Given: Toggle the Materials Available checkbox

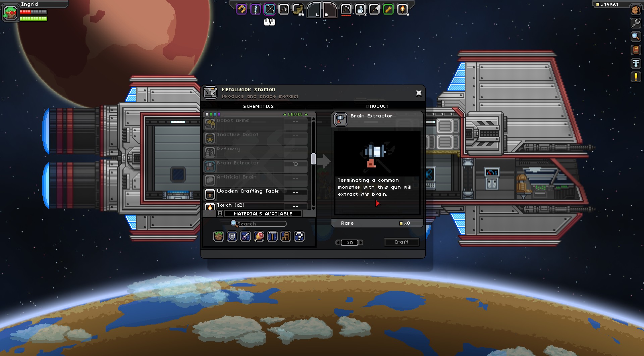Looking at the screenshot, I should pos(220,213).
